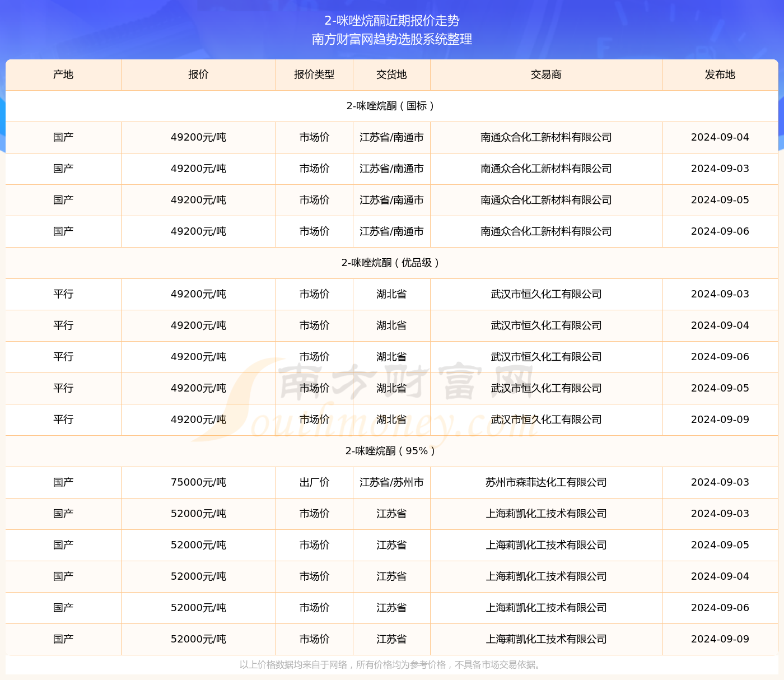784x680 pixels.
Task: Click the 报价 column header
Action: [198, 74]
